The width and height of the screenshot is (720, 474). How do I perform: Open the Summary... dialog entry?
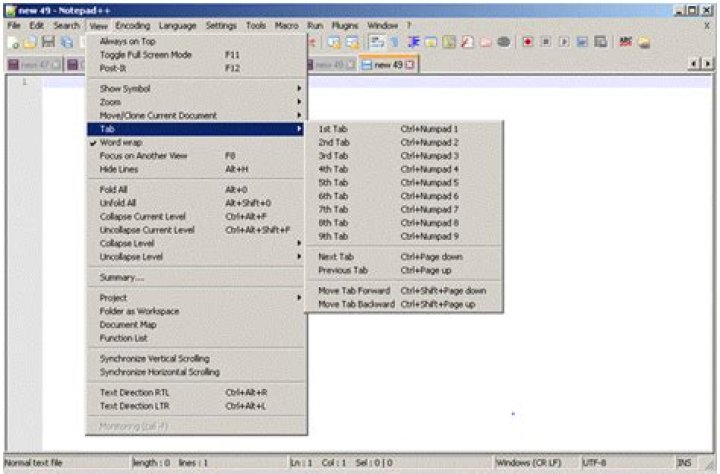[197, 277]
